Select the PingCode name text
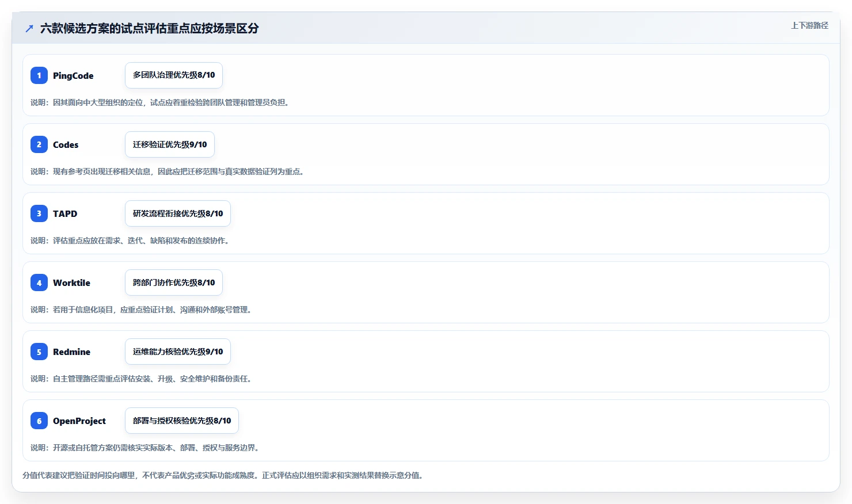This screenshot has width=852, height=504. point(73,75)
